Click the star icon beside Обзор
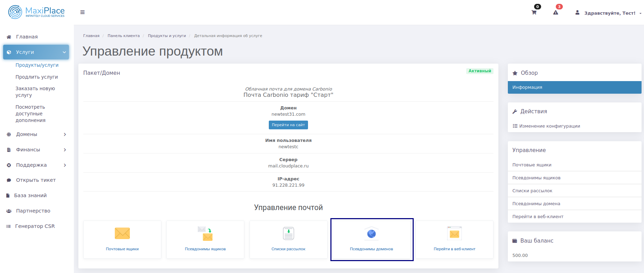644x273 pixels. (x=515, y=73)
